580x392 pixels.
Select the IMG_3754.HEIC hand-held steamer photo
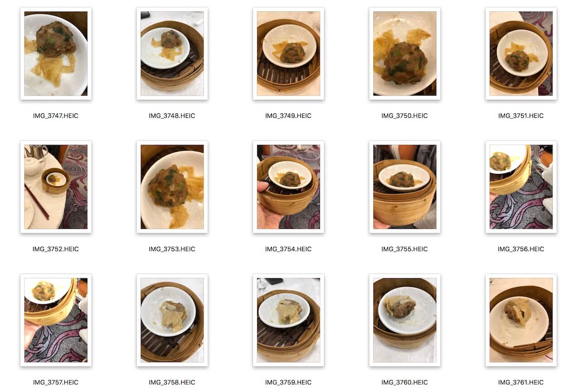289,187
